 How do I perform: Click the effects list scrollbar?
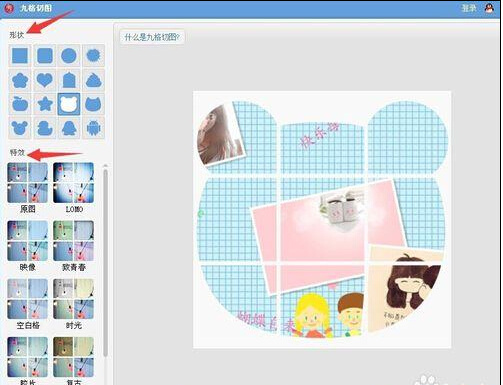click(x=105, y=263)
